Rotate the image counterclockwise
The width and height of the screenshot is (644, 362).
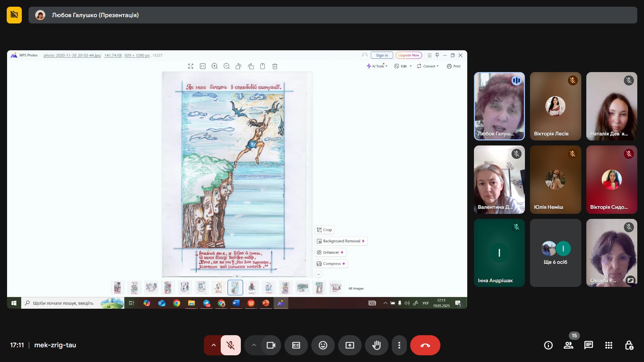coord(238,66)
